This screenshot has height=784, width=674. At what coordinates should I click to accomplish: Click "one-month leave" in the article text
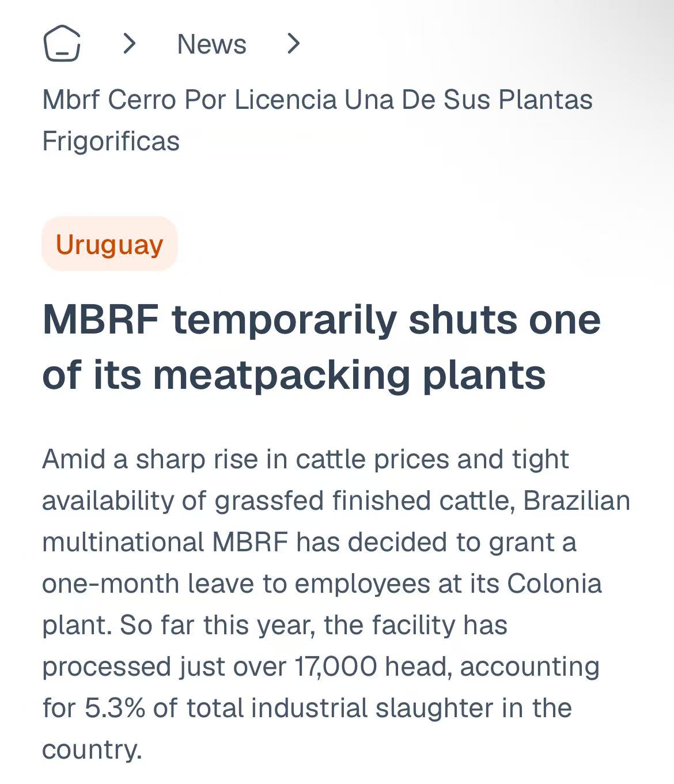[148, 584]
